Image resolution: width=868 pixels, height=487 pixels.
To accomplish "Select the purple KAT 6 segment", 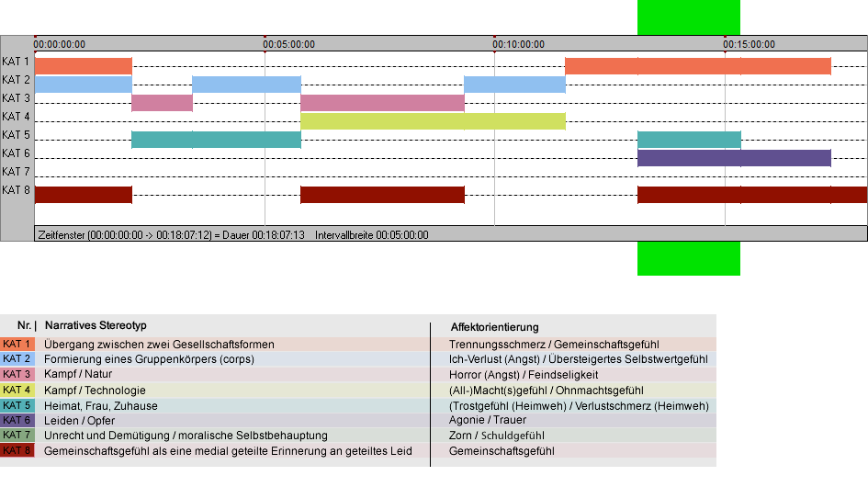I will pos(734,158).
